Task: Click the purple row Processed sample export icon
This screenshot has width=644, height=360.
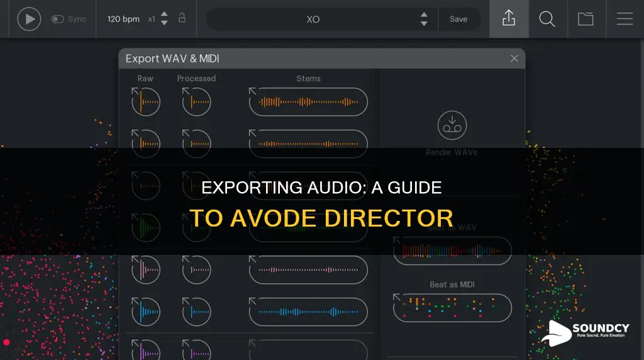Action: pyautogui.click(x=196, y=350)
